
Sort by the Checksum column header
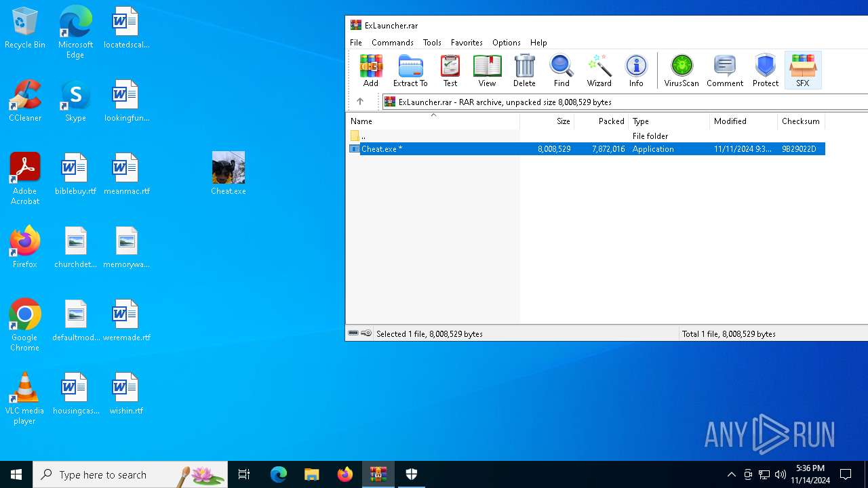click(801, 121)
